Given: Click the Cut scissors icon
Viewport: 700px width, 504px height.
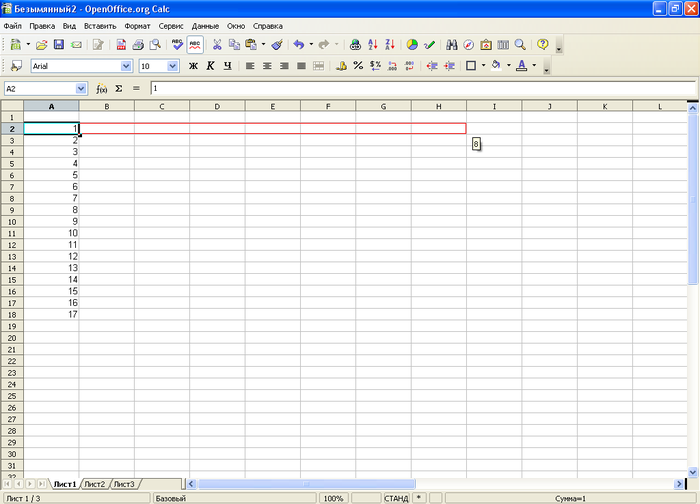Looking at the screenshot, I should (x=217, y=45).
